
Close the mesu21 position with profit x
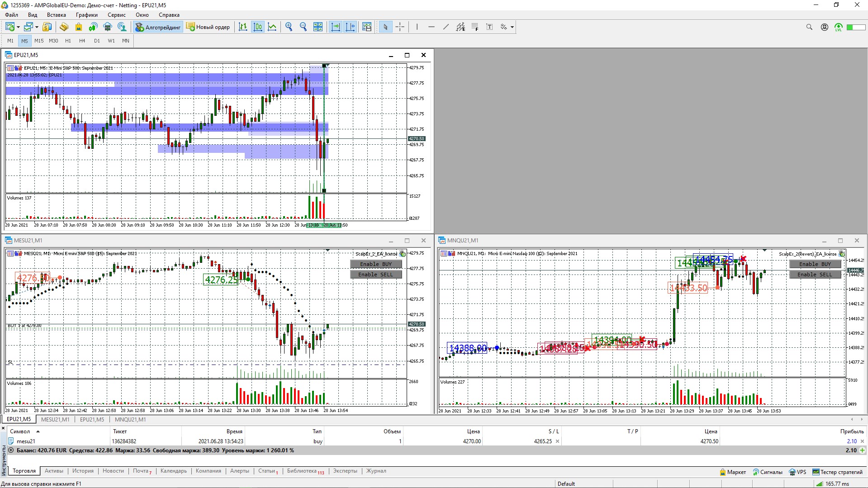pos(862,441)
